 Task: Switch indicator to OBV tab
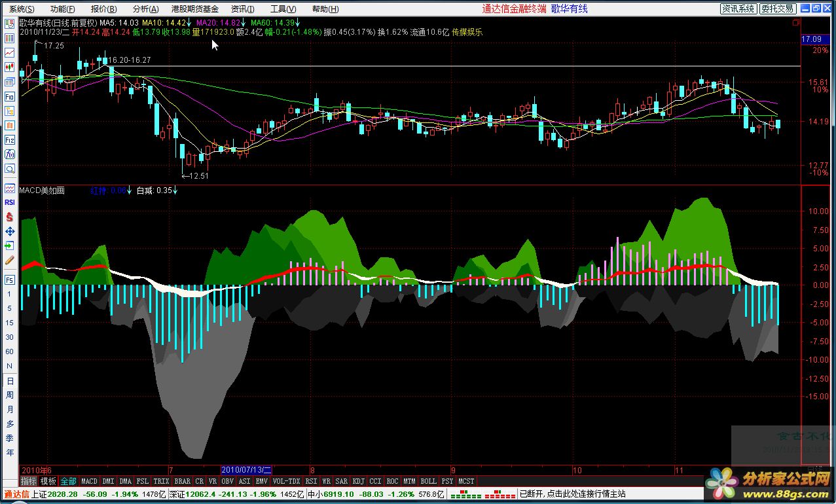[x=227, y=481]
